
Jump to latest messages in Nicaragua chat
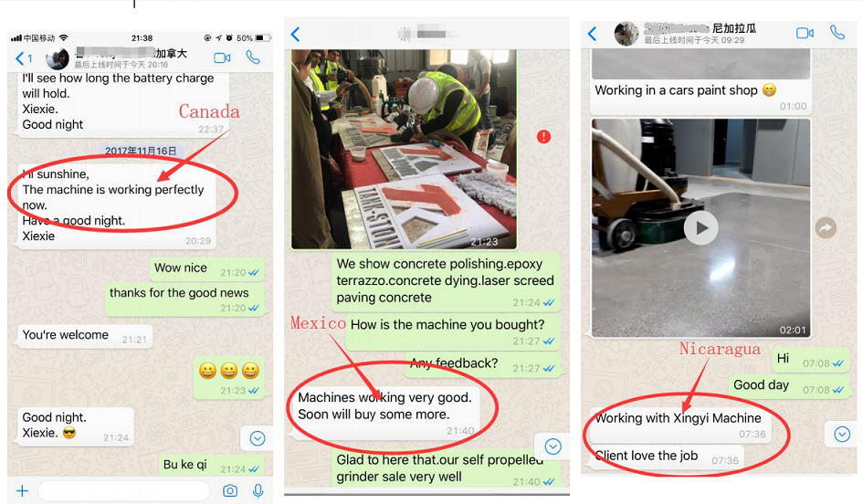pyautogui.click(x=841, y=434)
